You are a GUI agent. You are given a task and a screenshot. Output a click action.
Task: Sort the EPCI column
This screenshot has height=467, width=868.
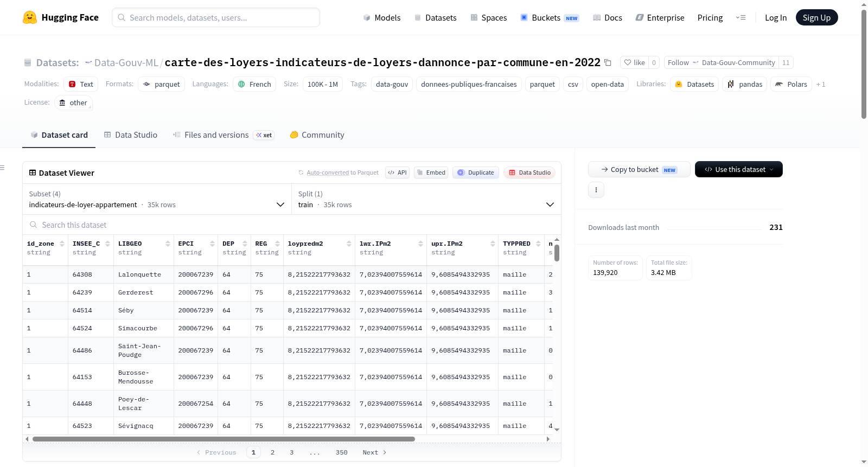pos(212,244)
